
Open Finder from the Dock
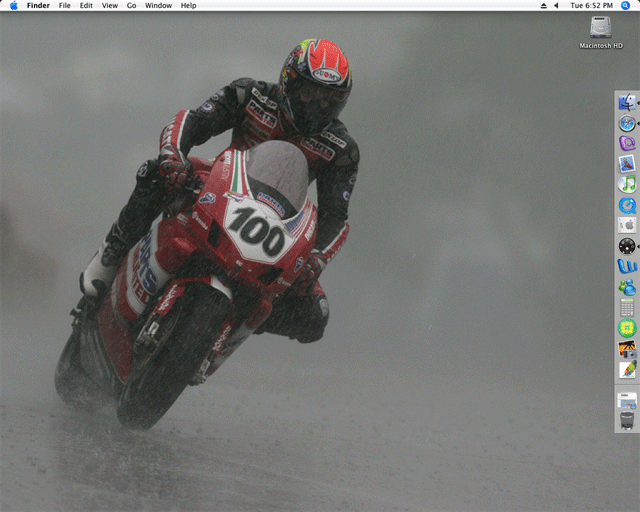pos(627,102)
